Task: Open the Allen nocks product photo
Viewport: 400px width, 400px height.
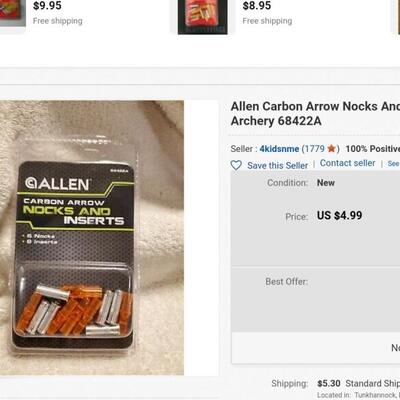Action: [x=92, y=238]
